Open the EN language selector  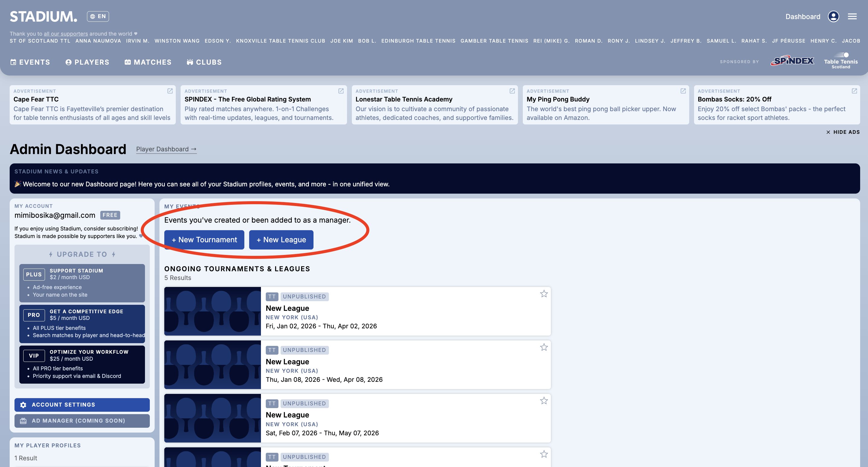98,17
